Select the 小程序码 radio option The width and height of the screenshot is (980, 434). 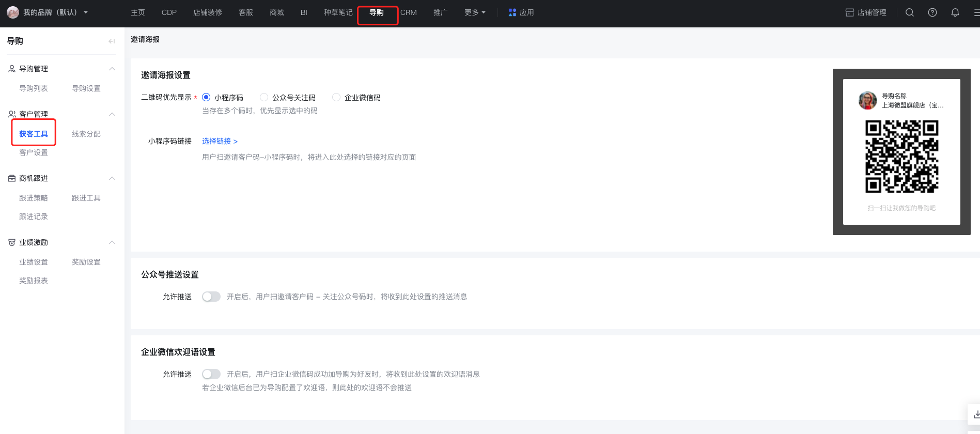[x=206, y=97]
